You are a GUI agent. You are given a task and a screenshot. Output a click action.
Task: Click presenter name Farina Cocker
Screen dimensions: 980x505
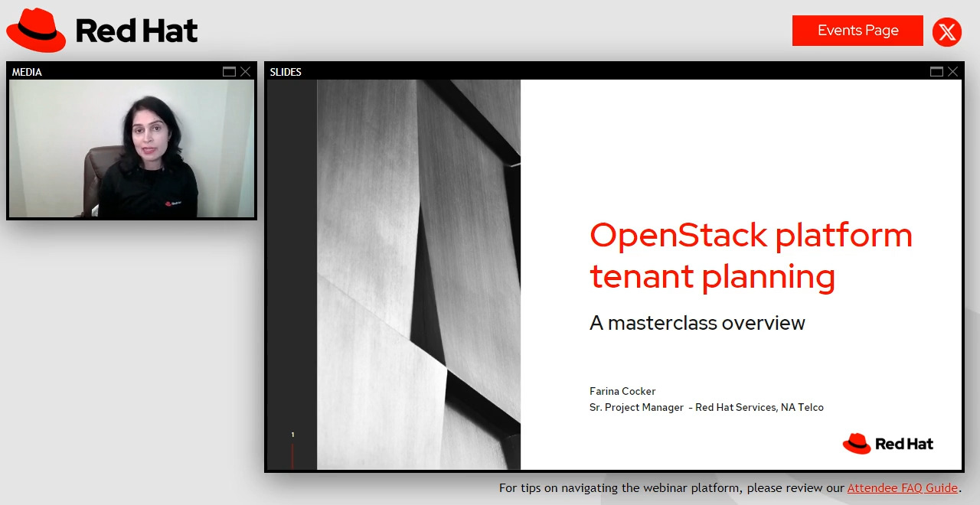622,391
